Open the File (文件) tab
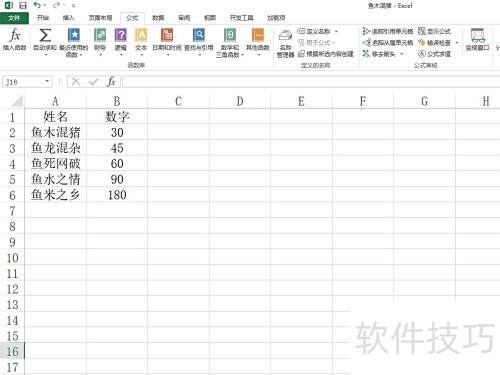 [x=14, y=18]
